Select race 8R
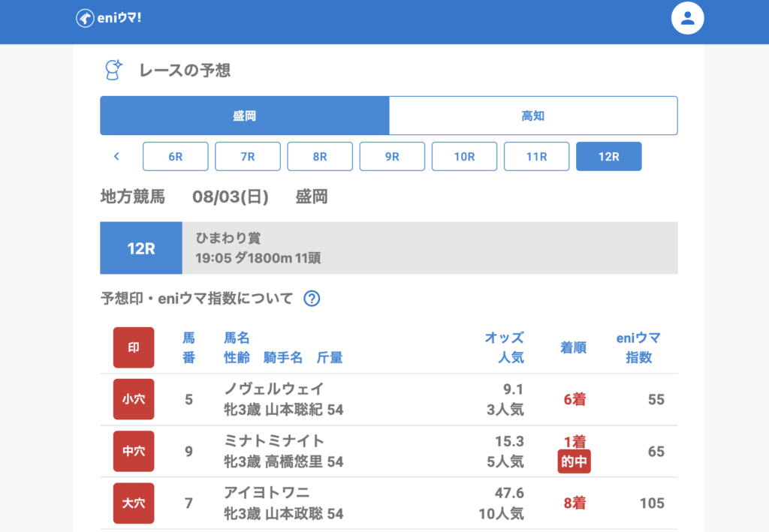769x532 pixels. click(x=320, y=157)
